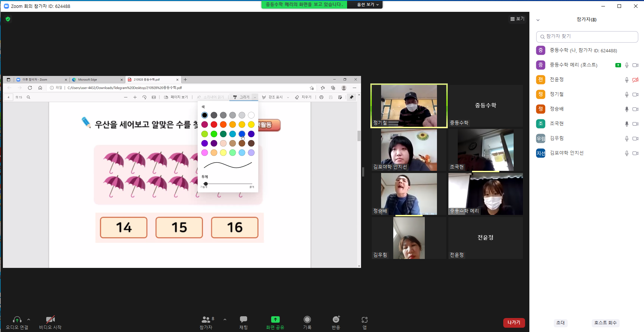Toggle 정기철's microphone icon in participant list
The image size is (644, 332).
[627, 95]
